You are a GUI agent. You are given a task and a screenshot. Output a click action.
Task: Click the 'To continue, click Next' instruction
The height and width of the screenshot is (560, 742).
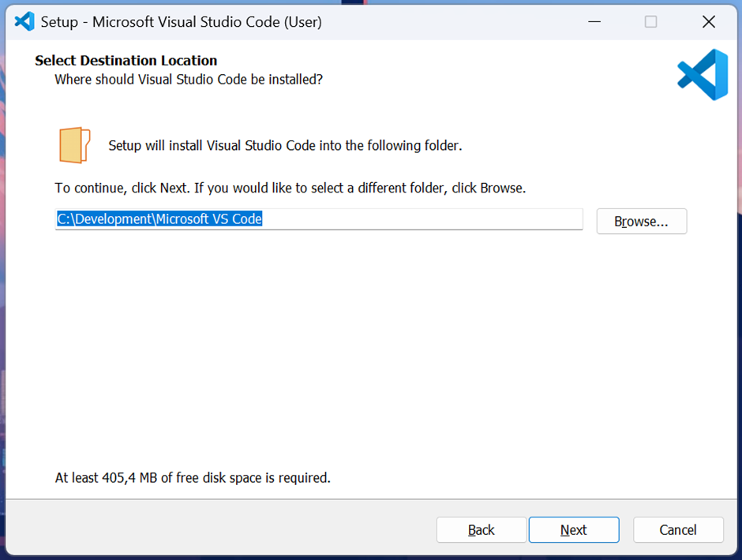pos(290,189)
